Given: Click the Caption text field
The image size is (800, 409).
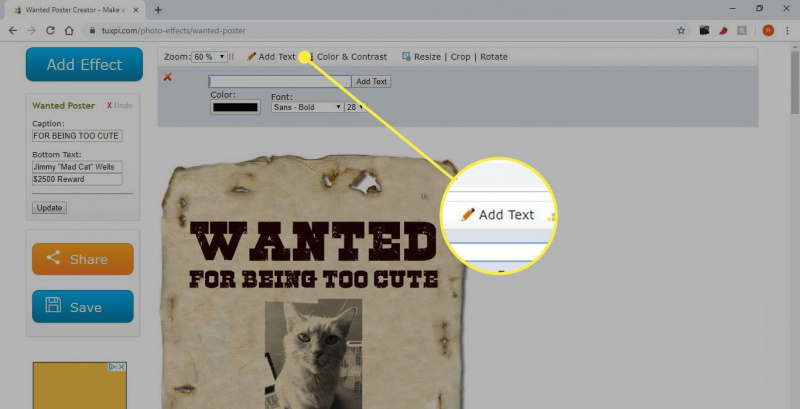Looking at the screenshot, I should (77, 136).
